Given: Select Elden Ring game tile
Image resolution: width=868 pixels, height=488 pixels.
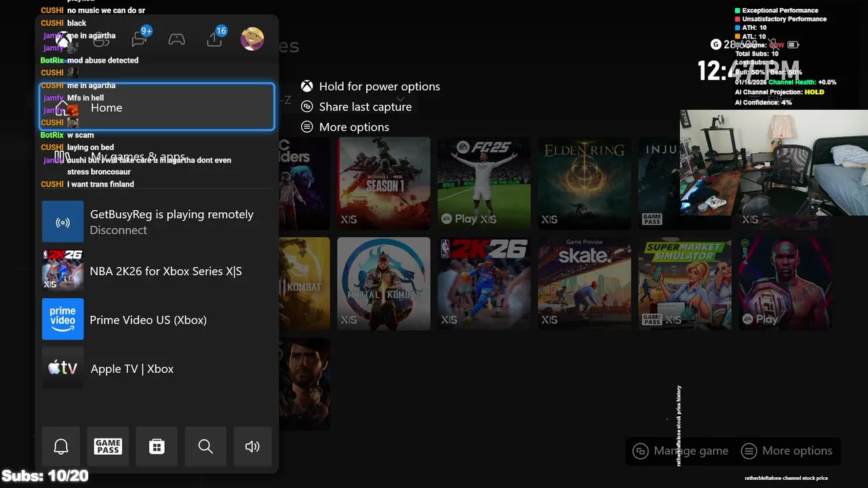Looking at the screenshot, I should click(585, 183).
